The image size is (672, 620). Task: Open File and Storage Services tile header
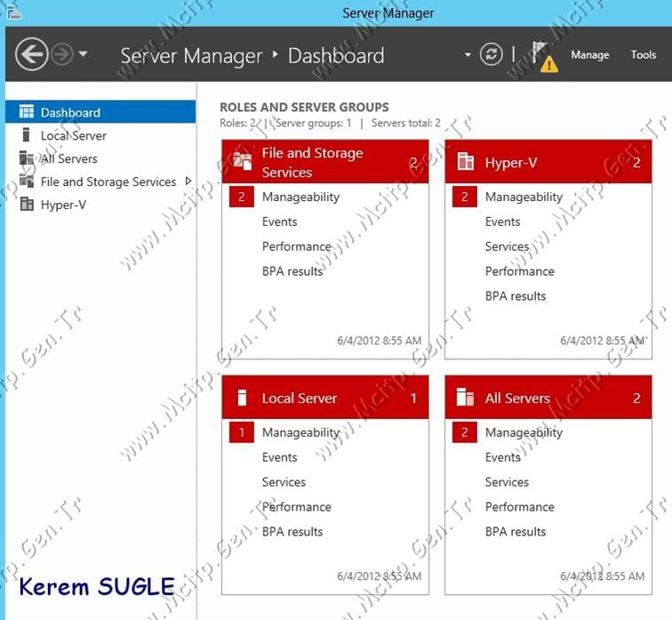(325, 162)
